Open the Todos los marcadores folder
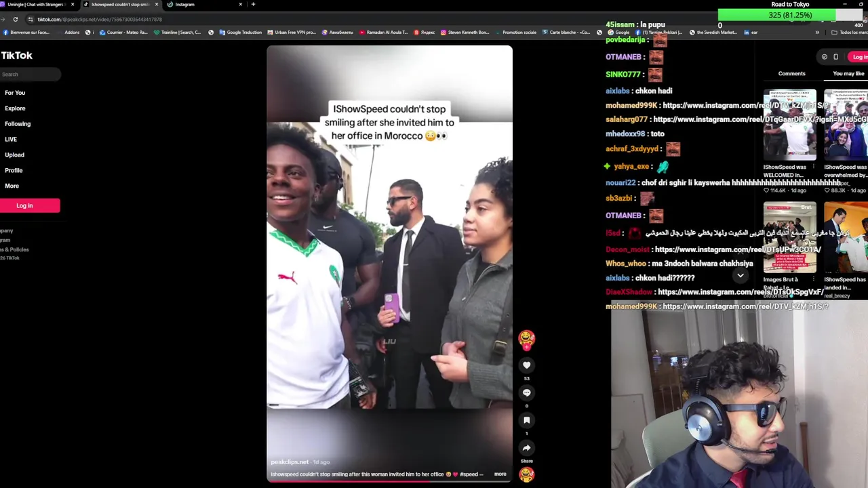 coord(850,32)
